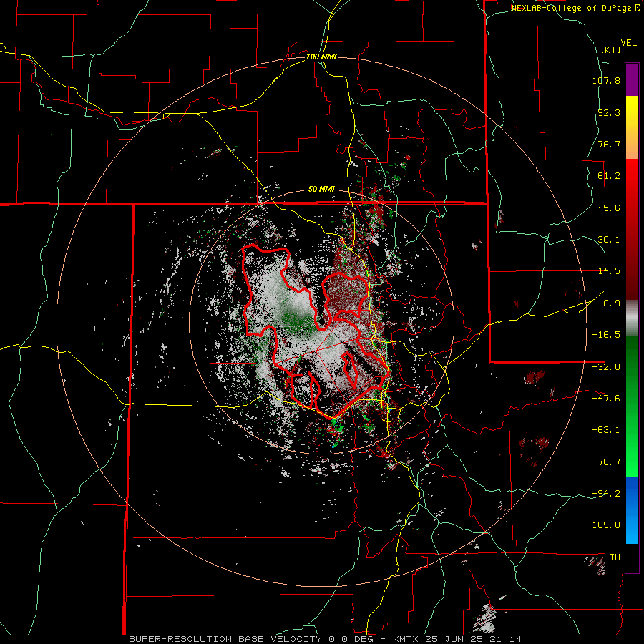Click the Super-Resolution Base Velocity caption text
The height and width of the screenshot is (644, 644).
(x=326, y=639)
